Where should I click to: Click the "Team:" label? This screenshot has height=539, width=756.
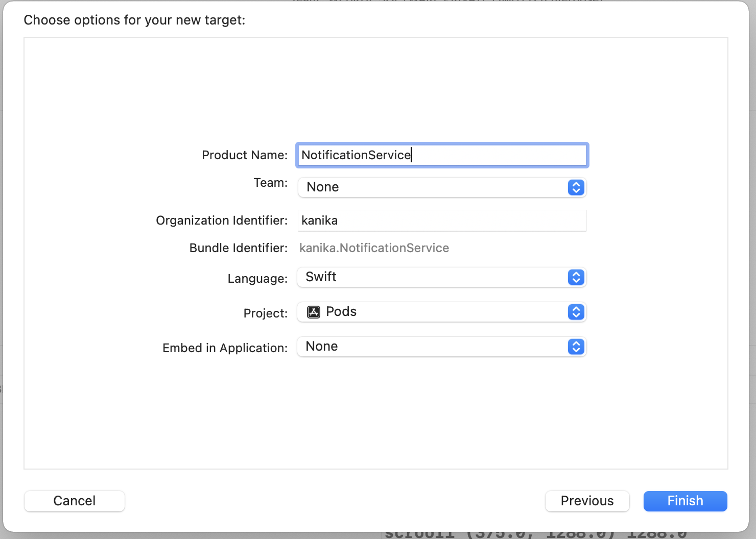point(270,183)
